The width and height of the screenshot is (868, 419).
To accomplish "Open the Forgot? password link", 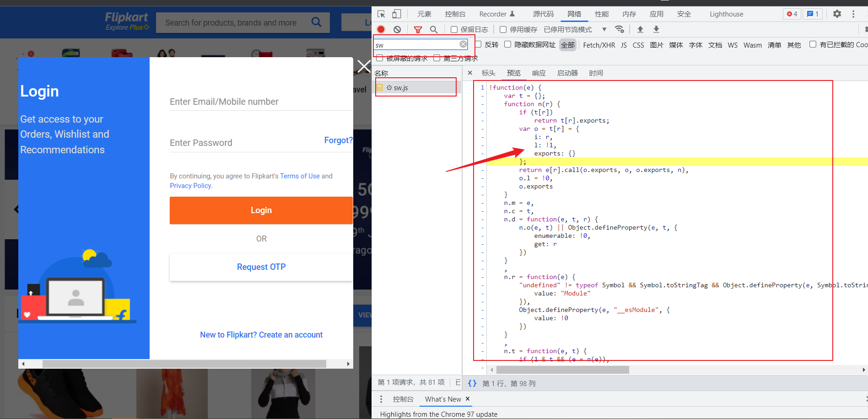I will pyautogui.click(x=338, y=140).
